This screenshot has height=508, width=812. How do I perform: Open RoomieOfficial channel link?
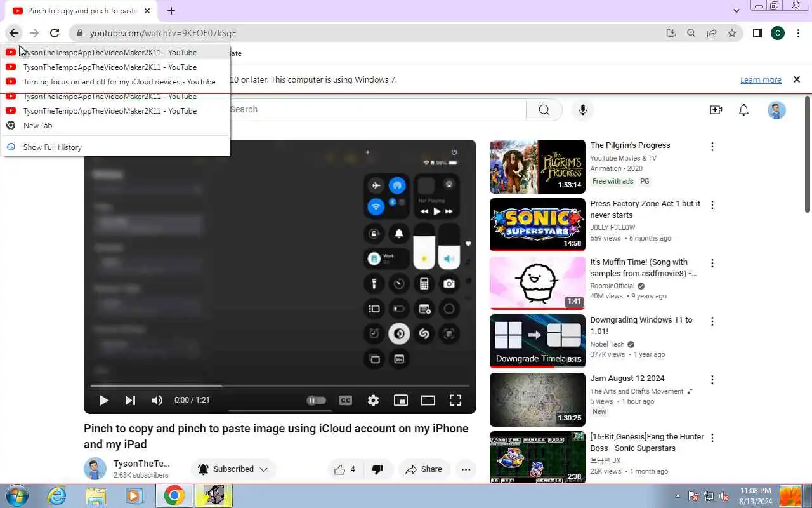612,286
